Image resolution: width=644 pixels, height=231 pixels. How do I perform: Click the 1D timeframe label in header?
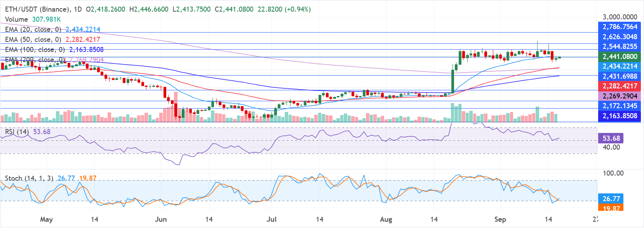coord(78,9)
